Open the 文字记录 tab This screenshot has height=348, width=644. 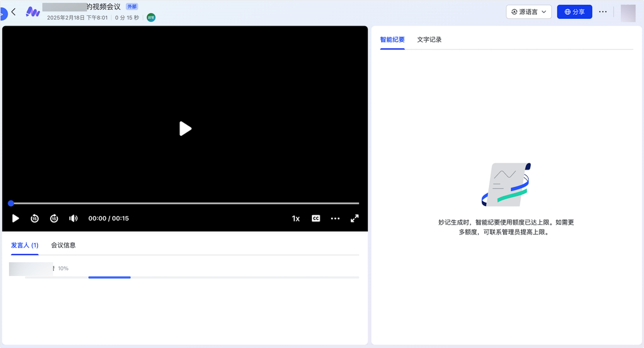click(429, 40)
